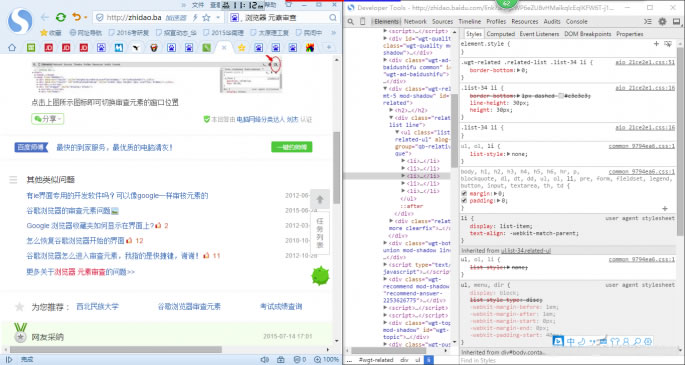The width and height of the screenshot is (685, 365).
Task: Show the DevTools console drawer icon
Action: point(648,21)
